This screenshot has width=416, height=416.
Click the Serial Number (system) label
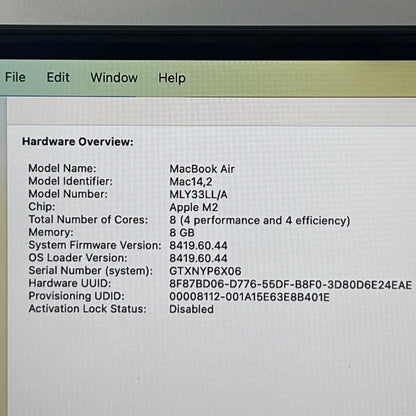click(91, 271)
